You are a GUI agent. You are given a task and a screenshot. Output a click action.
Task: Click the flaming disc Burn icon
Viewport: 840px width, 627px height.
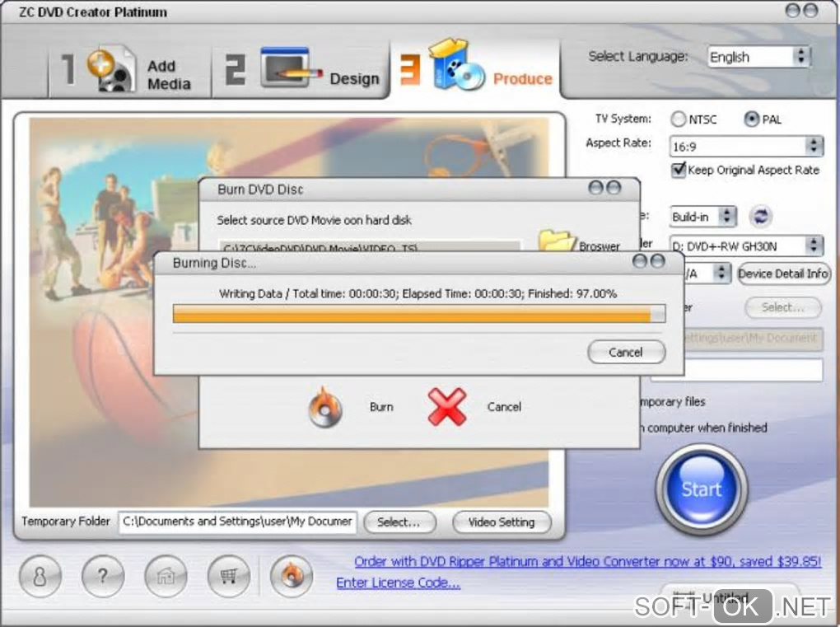tap(325, 407)
